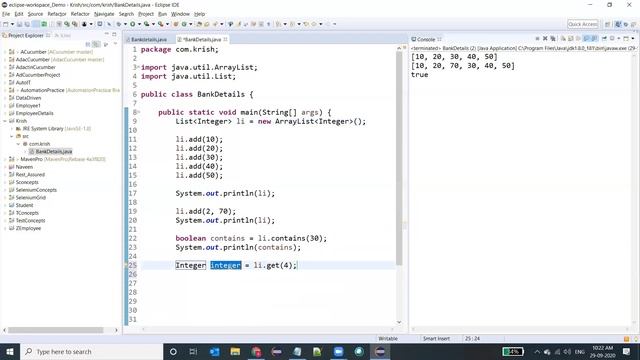Viewport: 640px width, 360px height.
Task: Minimize the Project Explorer view
Action: coord(107,34)
